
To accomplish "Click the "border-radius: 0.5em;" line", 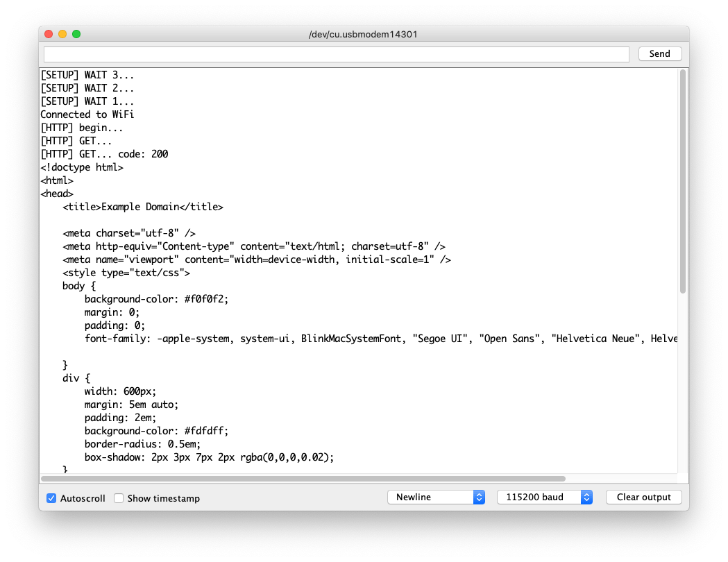I will pyautogui.click(x=142, y=444).
